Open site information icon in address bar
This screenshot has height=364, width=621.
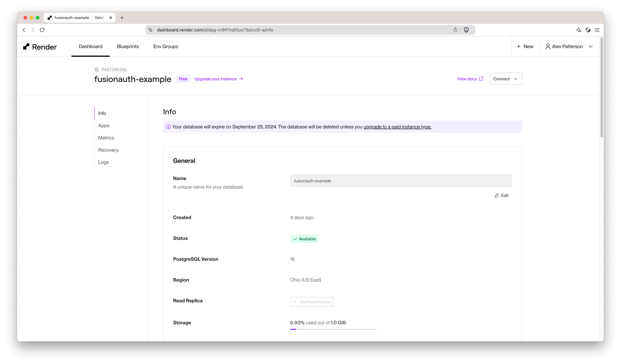pos(150,30)
